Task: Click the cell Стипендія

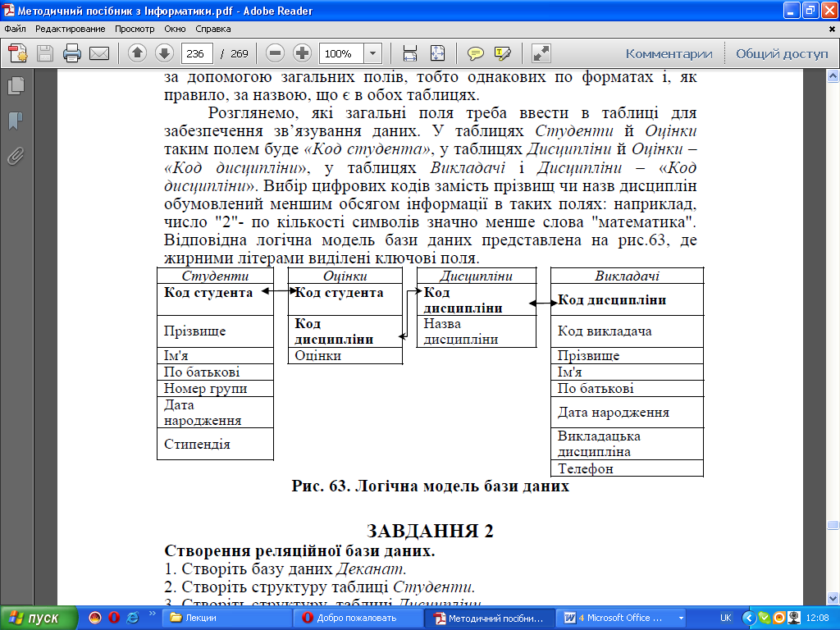Action: [216, 444]
